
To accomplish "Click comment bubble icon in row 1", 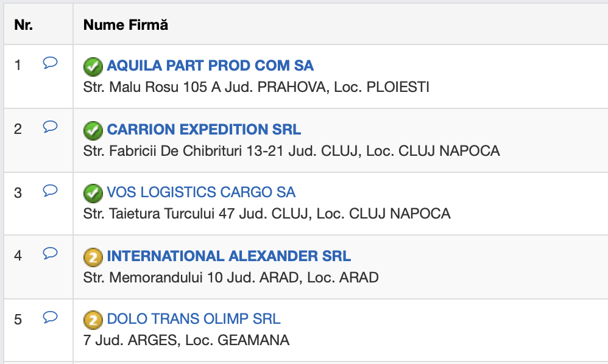I will coord(51,63).
